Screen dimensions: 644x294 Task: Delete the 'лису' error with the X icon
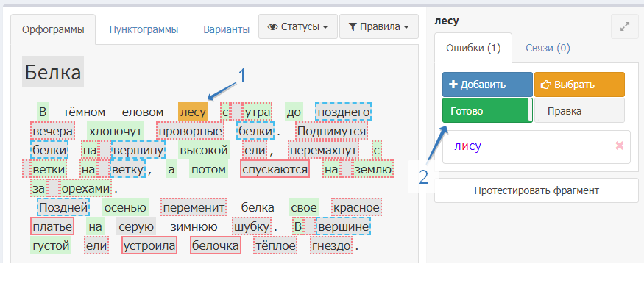[620, 146]
